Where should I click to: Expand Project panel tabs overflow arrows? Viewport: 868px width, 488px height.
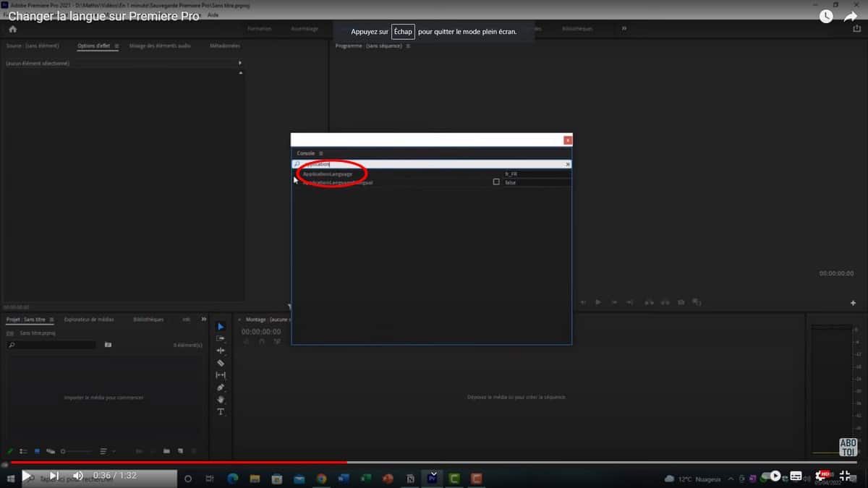[204, 319]
